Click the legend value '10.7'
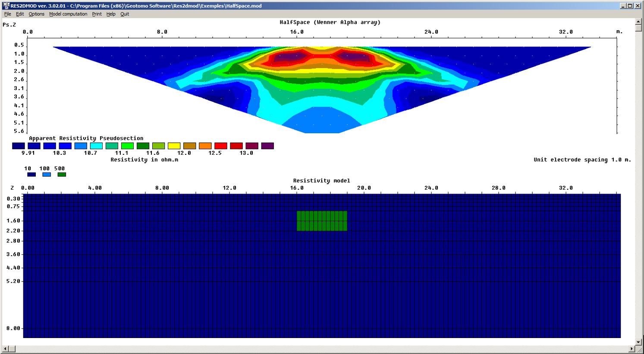This screenshot has height=354, width=644. (91, 153)
